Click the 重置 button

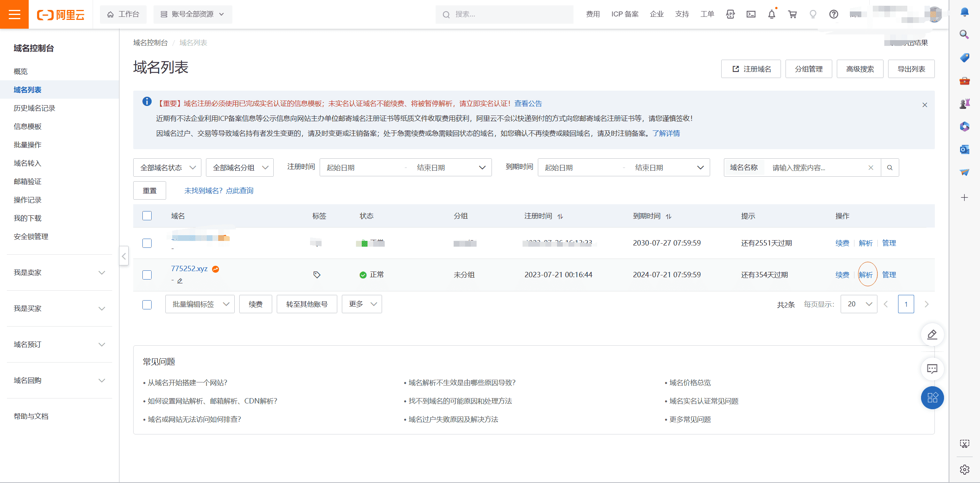coord(150,190)
